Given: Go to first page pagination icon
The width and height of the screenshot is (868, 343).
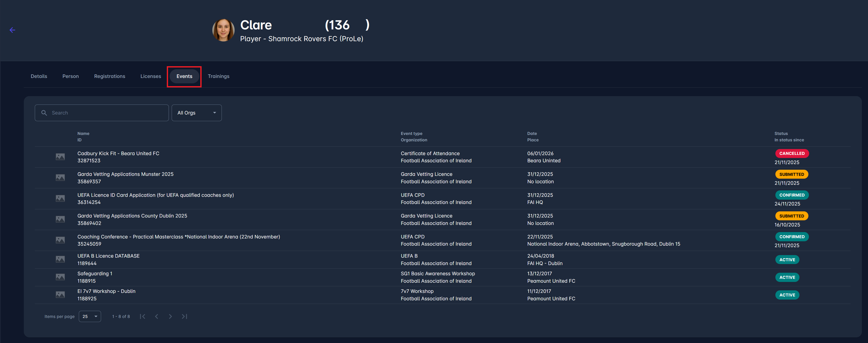Looking at the screenshot, I should [x=142, y=316].
